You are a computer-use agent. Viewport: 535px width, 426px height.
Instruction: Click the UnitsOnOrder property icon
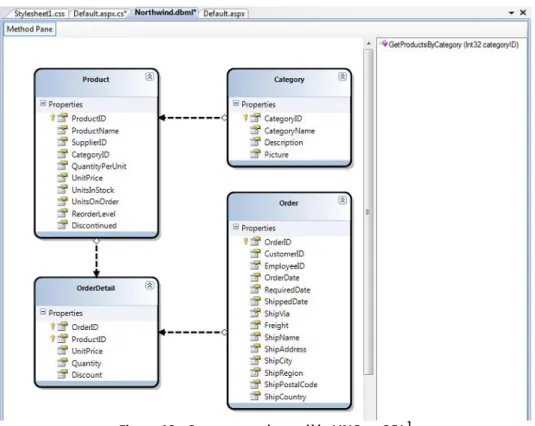pyautogui.click(x=62, y=201)
